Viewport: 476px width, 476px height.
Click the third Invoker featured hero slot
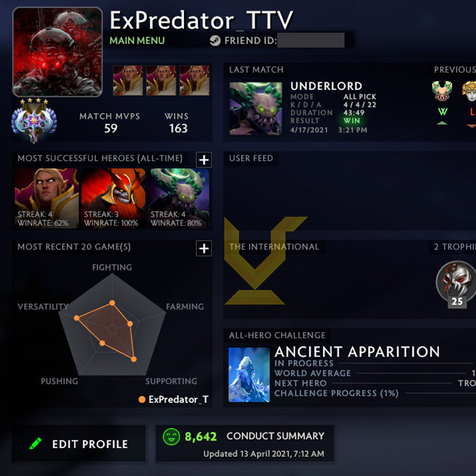(x=195, y=80)
